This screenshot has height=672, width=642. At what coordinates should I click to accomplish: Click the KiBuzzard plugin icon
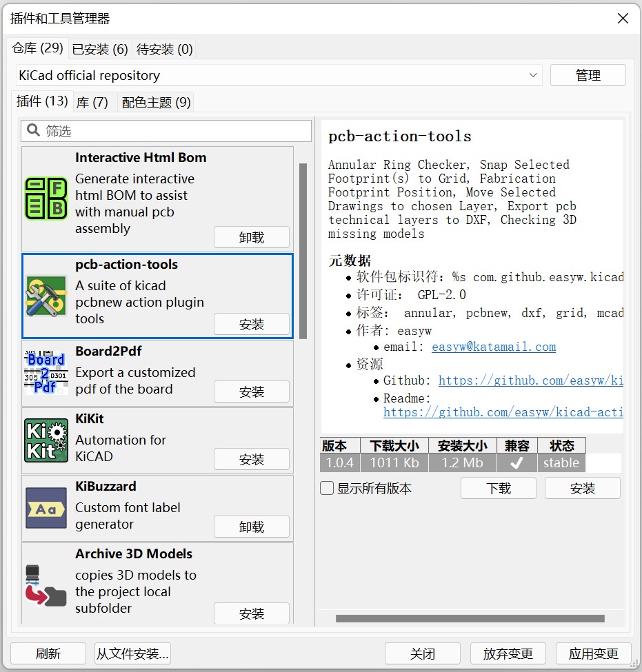click(x=46, y=508)
